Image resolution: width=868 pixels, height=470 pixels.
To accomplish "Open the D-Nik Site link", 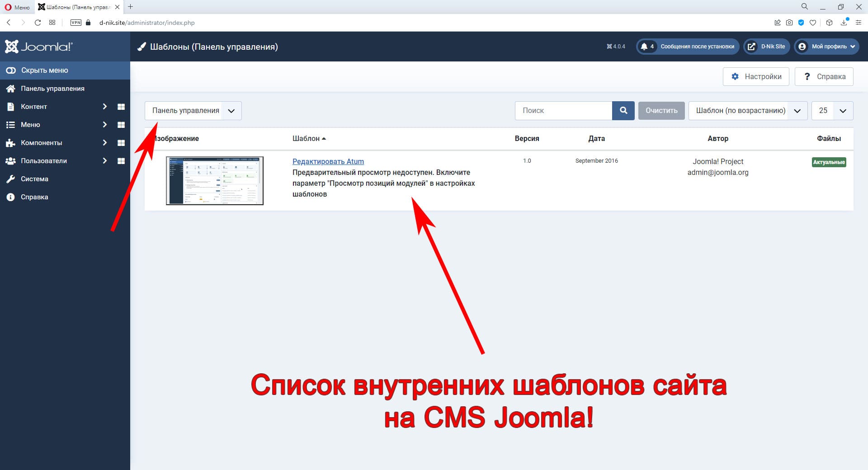I will pyautogui.click(x=767, y=47).
